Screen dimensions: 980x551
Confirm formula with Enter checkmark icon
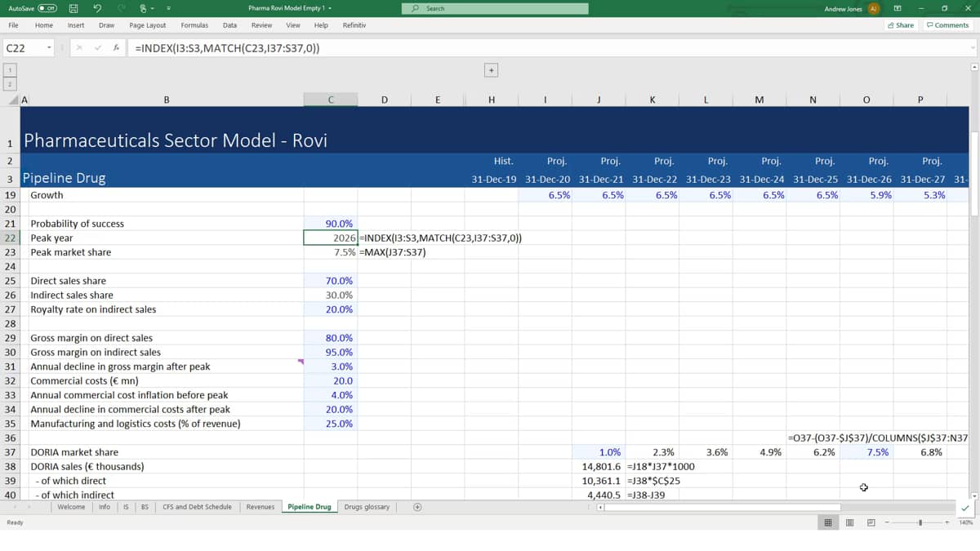(99, 48)
